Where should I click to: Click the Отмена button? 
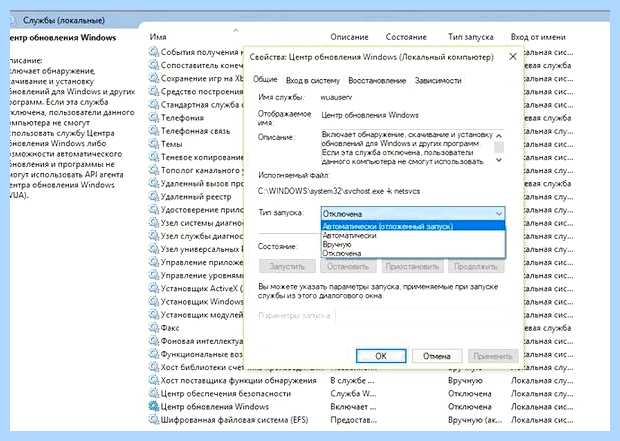[x=437, y=356]
